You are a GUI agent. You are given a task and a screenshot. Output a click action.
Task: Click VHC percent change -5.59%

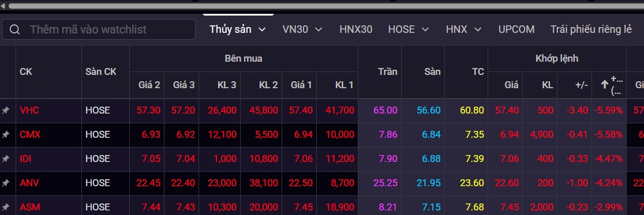click(x=608, y=110)
